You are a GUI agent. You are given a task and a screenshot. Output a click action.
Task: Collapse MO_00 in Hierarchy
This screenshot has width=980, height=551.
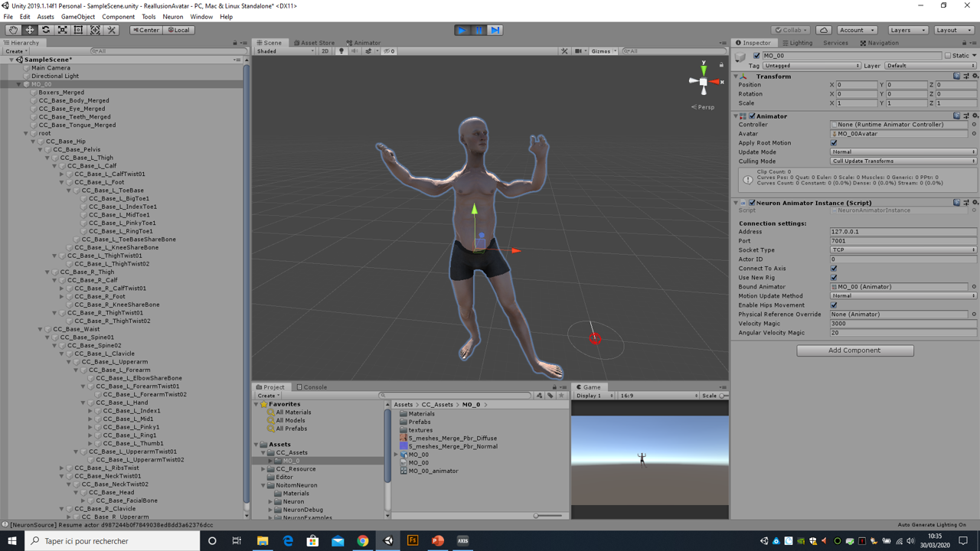(x=19, y=84)
